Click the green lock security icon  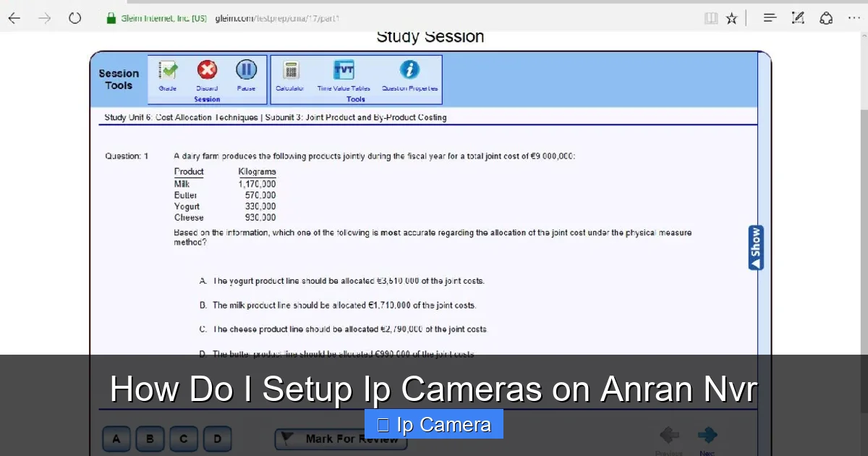click(x=111, y=18)
